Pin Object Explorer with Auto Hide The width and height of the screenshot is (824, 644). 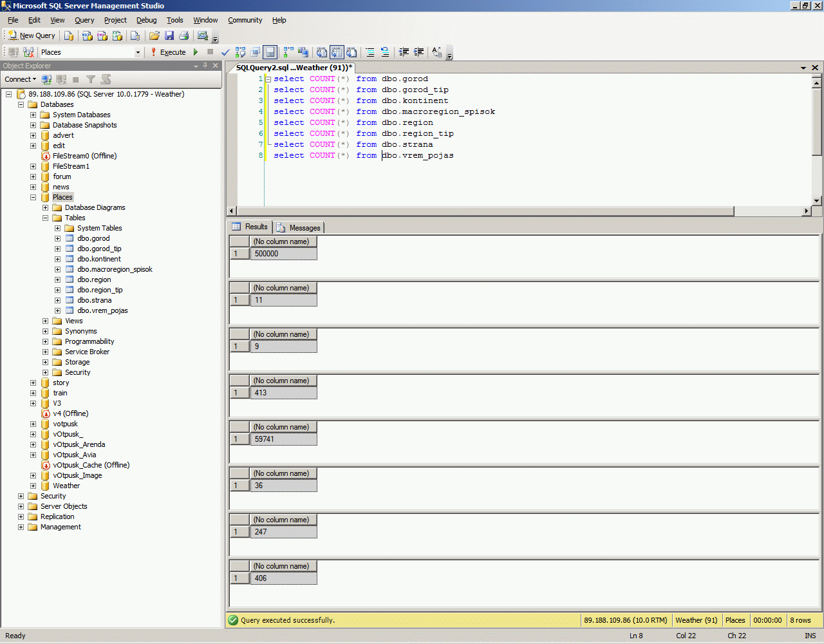[x=205, y=66]
